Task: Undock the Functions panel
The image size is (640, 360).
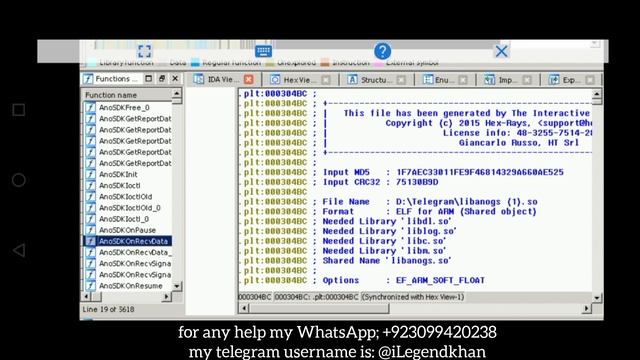Action: (x=162, y=78)
